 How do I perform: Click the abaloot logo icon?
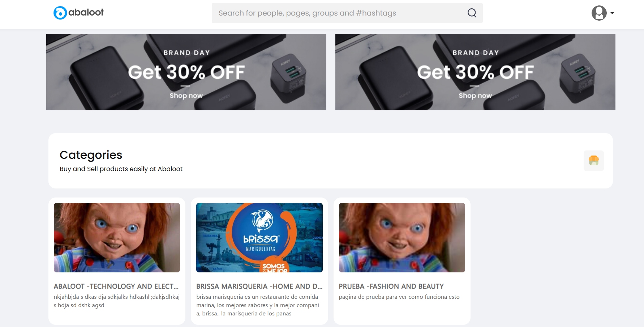pyautogui.click(x=60, y=13)
